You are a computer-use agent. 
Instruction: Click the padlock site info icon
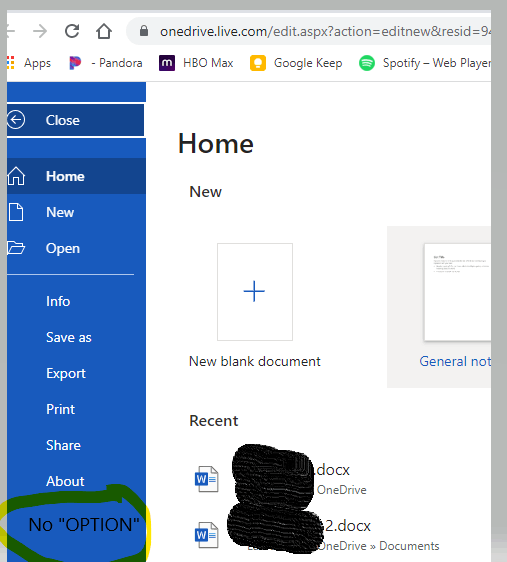click(x=144, y=31)
